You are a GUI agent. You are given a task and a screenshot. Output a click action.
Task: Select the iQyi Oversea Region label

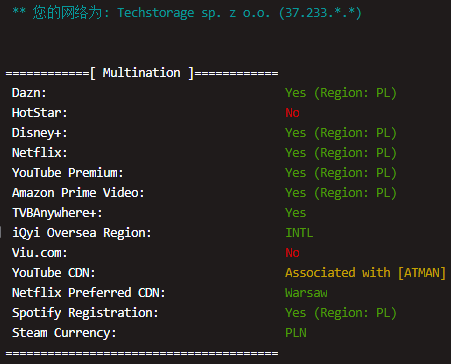pos(82,233)
